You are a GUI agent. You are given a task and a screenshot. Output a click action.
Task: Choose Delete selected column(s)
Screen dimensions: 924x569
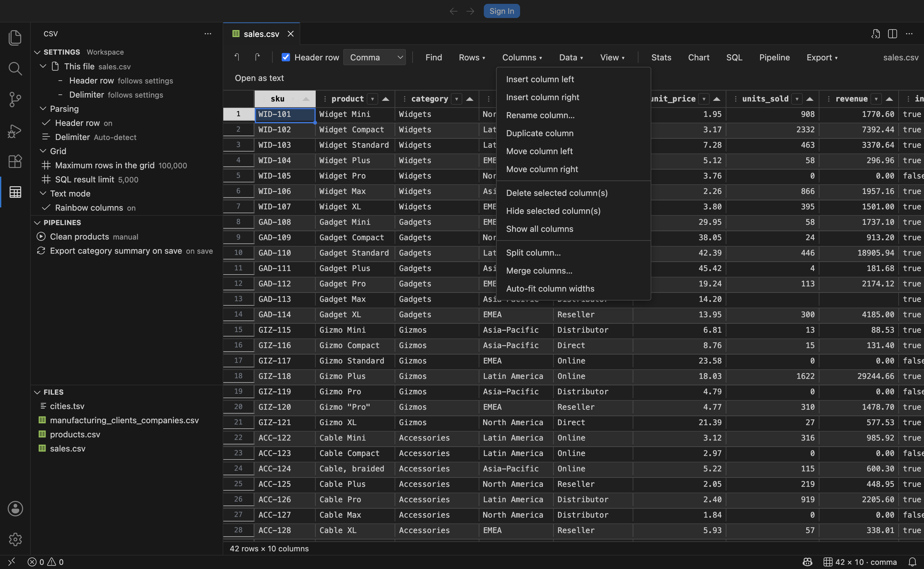click(574, 193)
